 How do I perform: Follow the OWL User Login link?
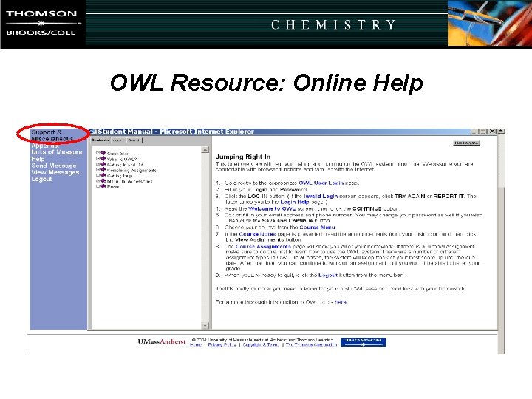321,183
